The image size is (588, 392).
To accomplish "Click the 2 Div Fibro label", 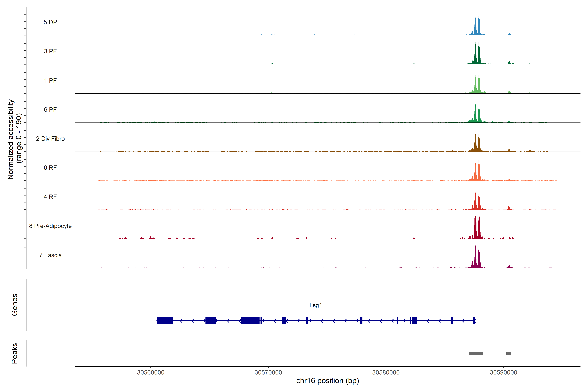I will pyautogui.click(x=50, y=139).
